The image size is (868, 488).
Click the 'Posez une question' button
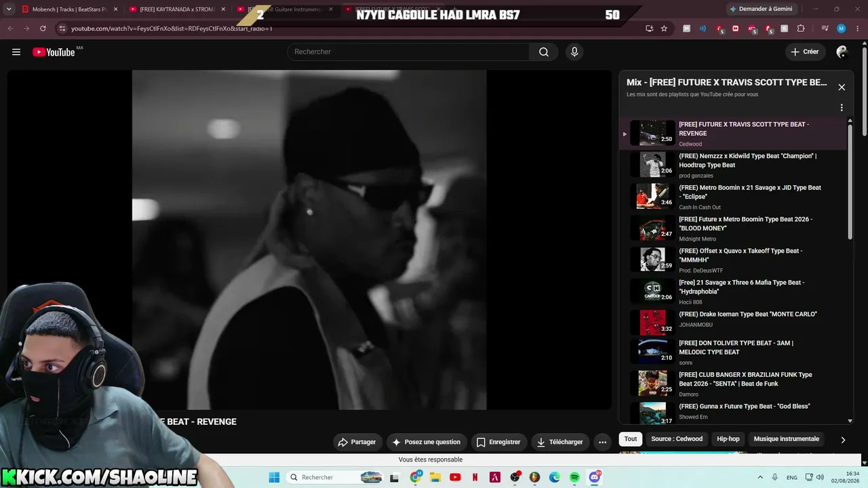[427, 442]
